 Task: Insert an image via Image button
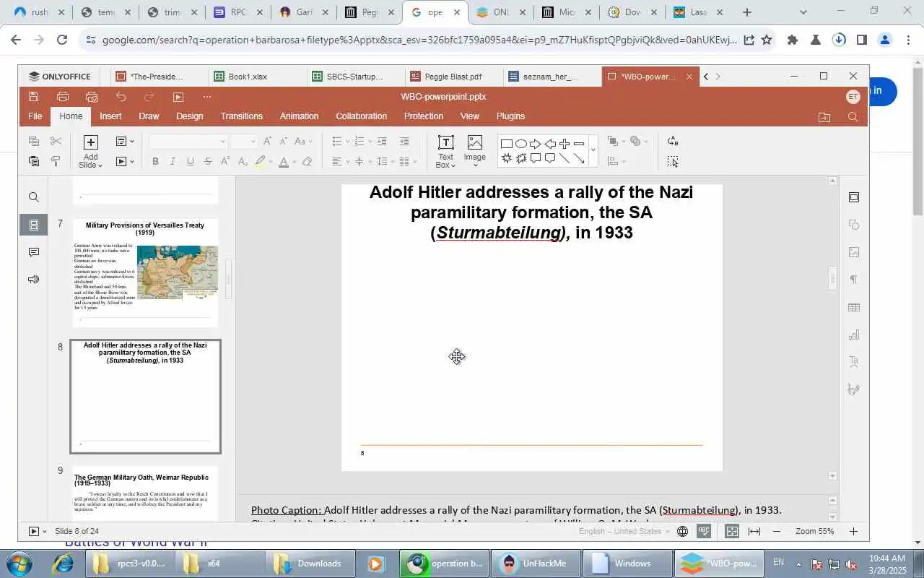474,152
